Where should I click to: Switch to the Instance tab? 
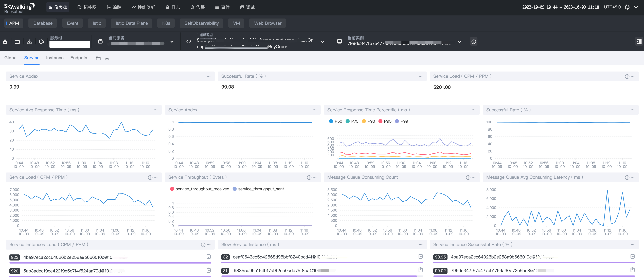pos(55,58)
